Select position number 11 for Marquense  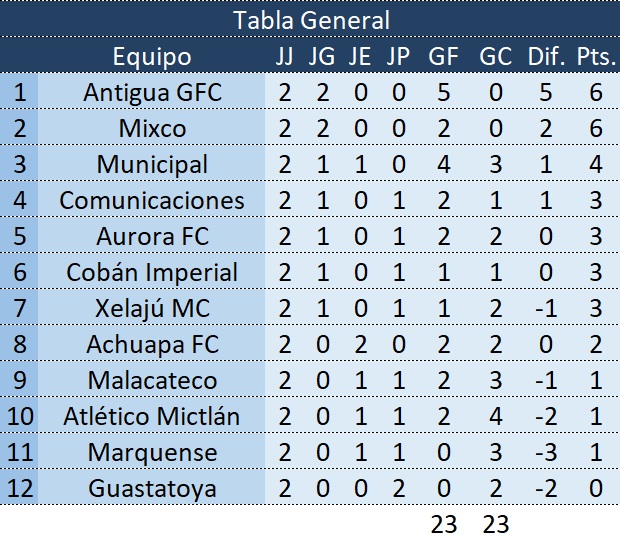pyautogui.click(x=20, y=453)
